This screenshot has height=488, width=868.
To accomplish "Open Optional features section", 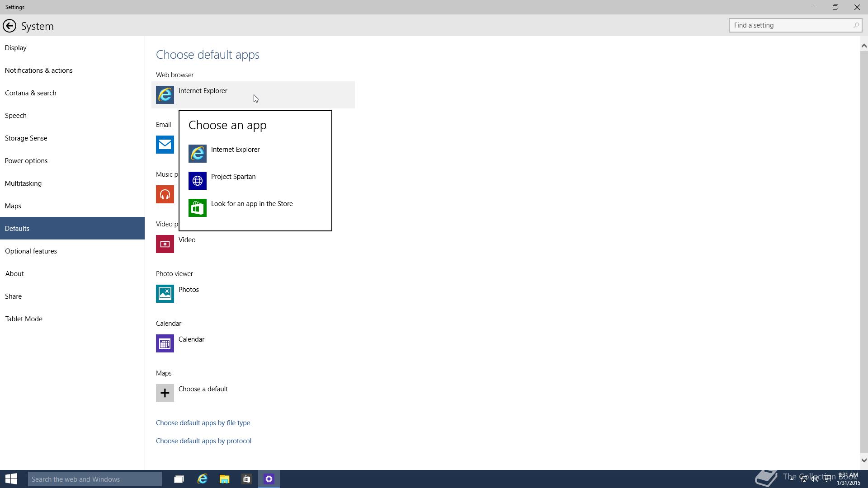I will 72,251.
